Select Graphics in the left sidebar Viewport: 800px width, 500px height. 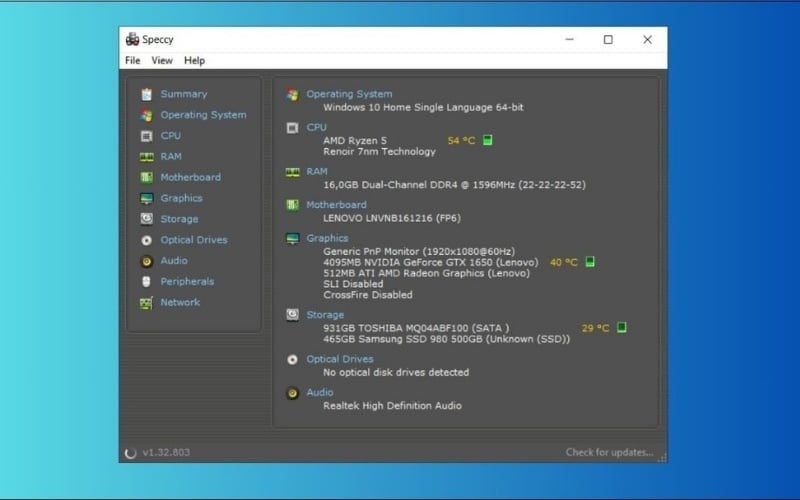pos(181,198)
